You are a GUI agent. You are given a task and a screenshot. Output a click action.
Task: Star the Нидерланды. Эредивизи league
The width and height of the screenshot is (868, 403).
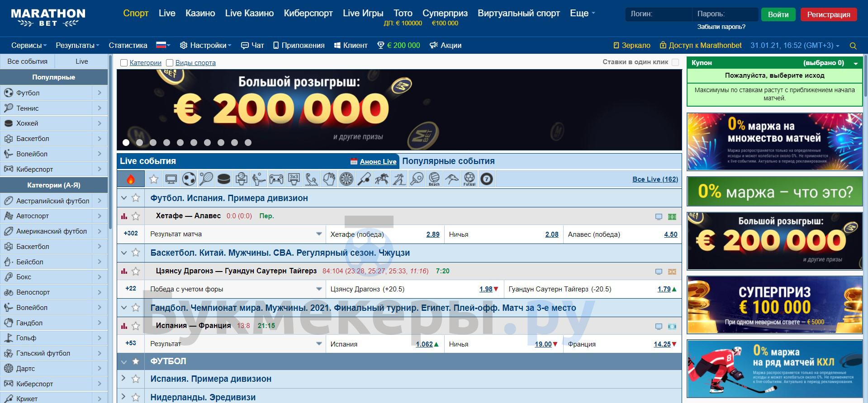136,398
